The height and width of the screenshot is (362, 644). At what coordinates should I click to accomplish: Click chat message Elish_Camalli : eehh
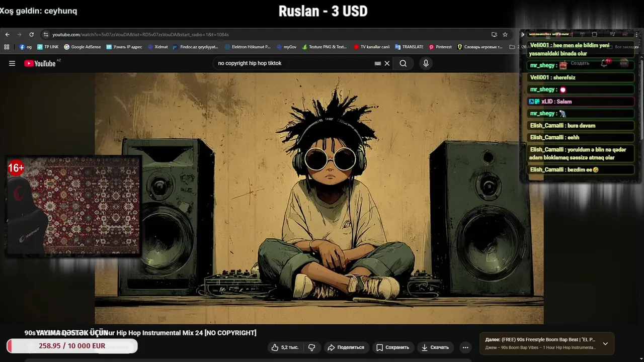[x=581, y=137]
